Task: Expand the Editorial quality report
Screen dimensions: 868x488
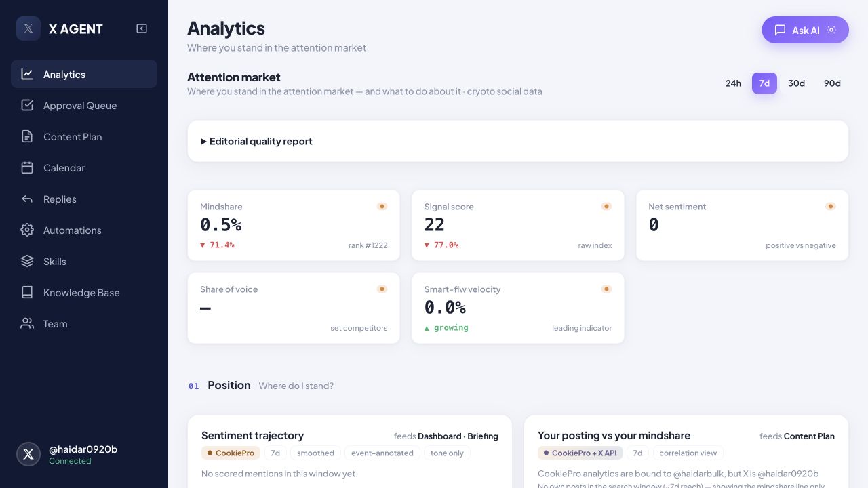Action: click(257, 142)
